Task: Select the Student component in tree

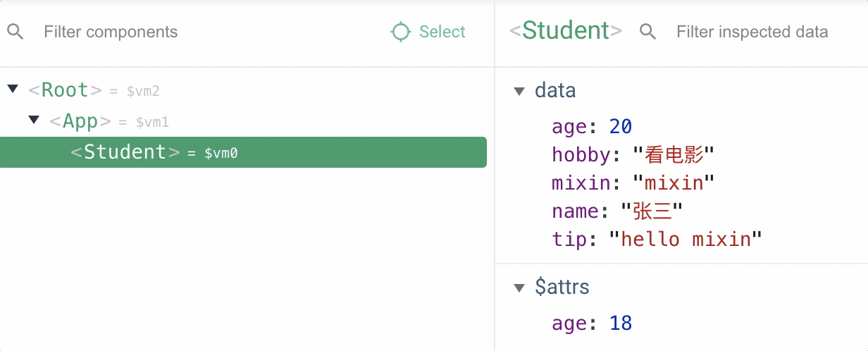Action: pos(125,152)
